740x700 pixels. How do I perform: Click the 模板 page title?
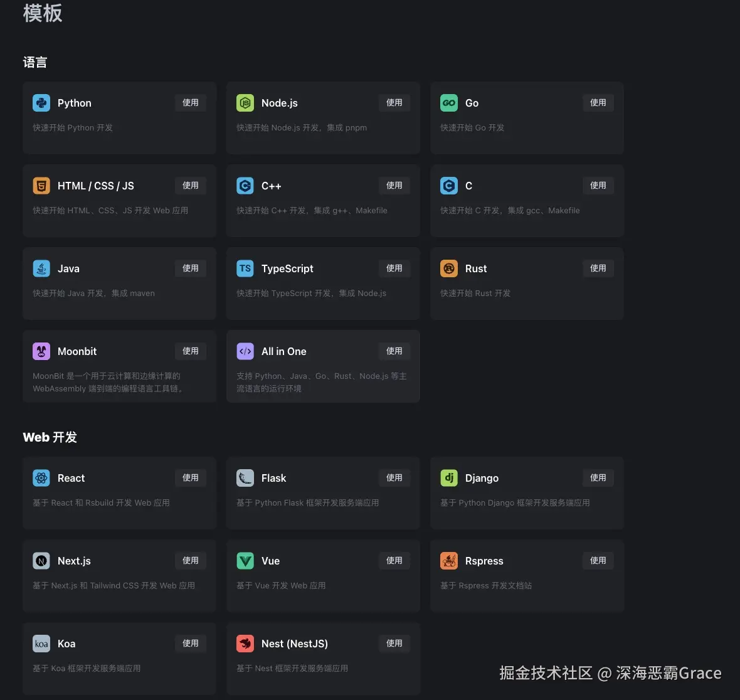click(x=43, y=13)
